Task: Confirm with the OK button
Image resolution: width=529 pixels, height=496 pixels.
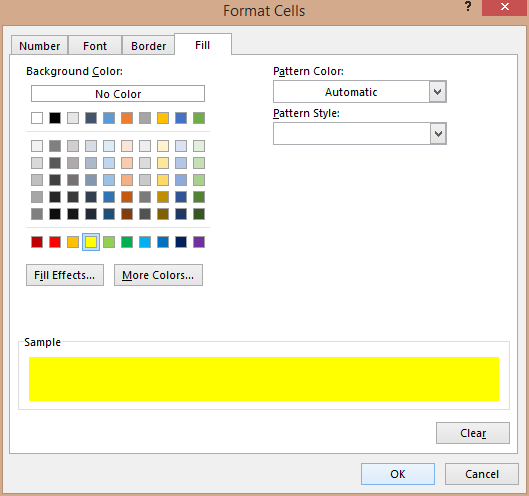Action: [398, 474]
